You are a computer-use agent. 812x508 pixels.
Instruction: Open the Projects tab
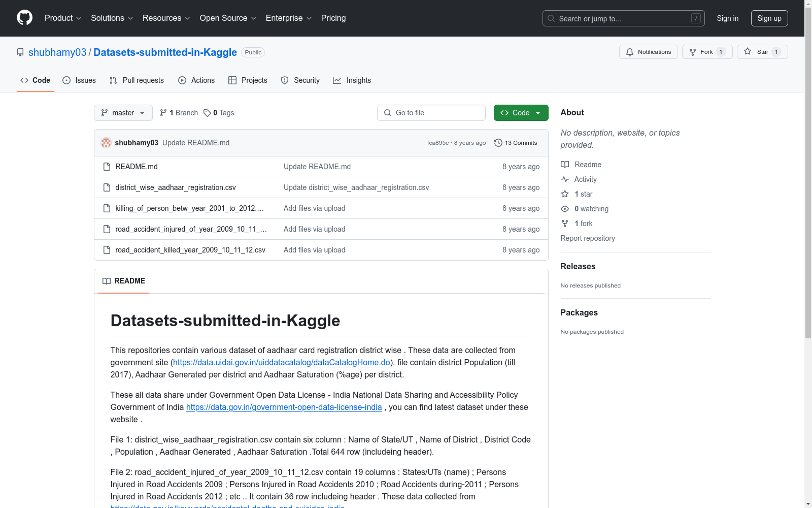(x=248, y=80)
